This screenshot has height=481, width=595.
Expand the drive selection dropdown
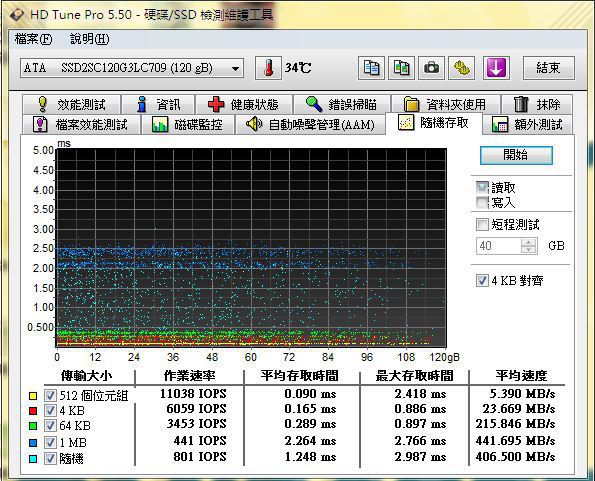click(x=236, y=69)
